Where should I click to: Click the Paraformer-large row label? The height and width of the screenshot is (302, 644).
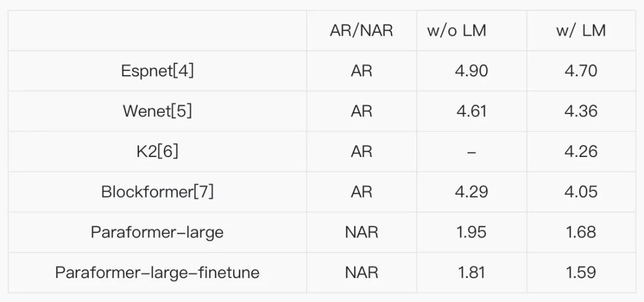157,232
